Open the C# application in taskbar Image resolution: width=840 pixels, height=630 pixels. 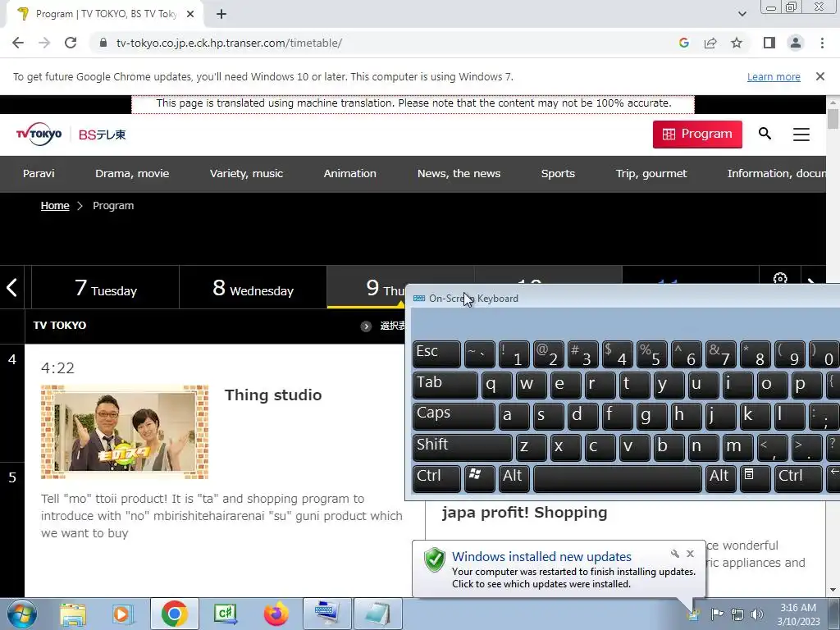(x=226, y=614)
